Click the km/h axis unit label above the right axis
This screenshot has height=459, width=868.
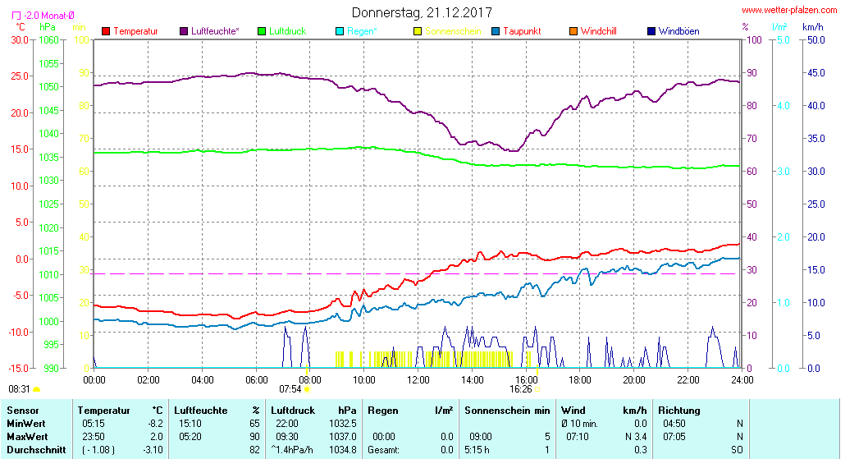pyautogui.click(x=813, y=26)
